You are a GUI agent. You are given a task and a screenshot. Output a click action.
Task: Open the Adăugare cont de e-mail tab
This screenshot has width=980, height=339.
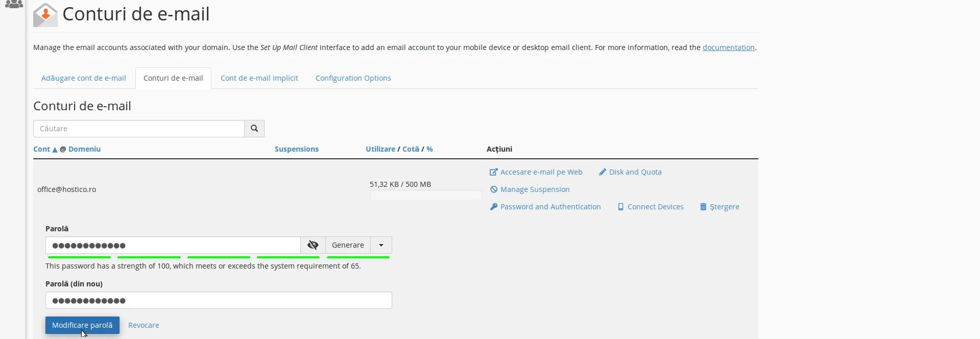coord(84,78)
